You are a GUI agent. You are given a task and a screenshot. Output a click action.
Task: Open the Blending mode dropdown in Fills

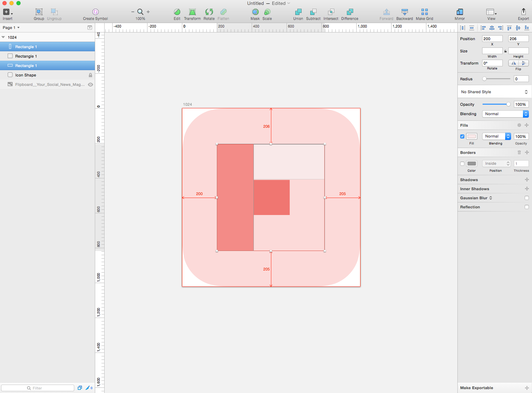click(496, 136)
